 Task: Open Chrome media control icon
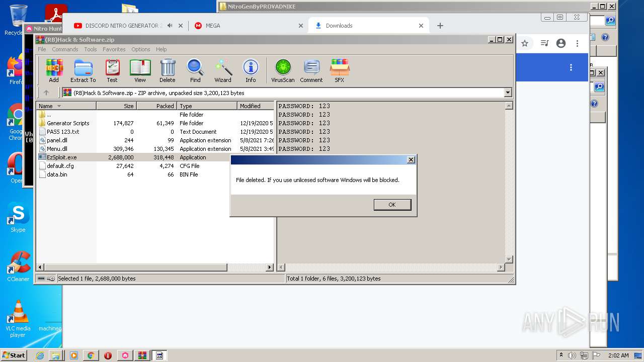[544, 43]
